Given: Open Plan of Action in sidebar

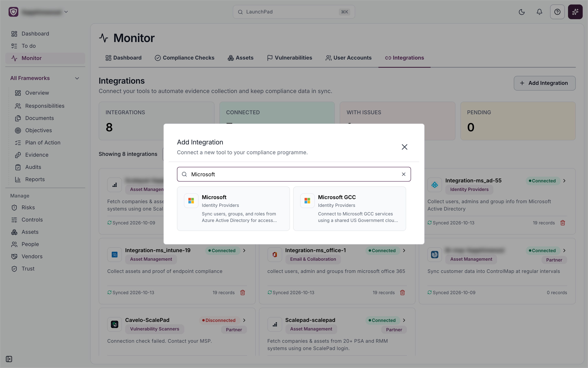Looking at the screenshot, I should 43,143.
